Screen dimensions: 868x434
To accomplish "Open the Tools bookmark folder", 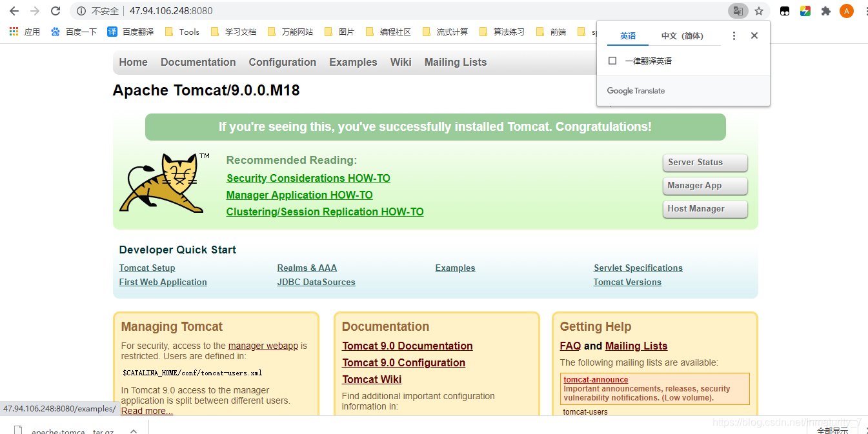I will (x=183, y=32).
